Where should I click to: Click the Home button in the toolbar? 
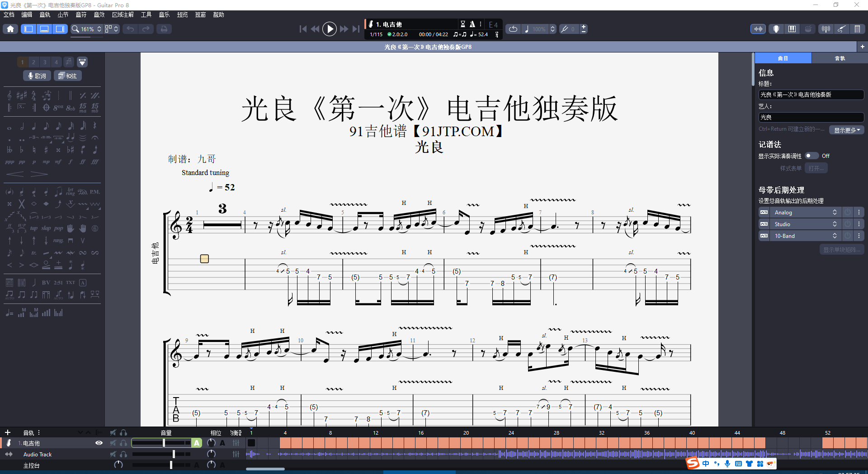click(x=10, y=29)
